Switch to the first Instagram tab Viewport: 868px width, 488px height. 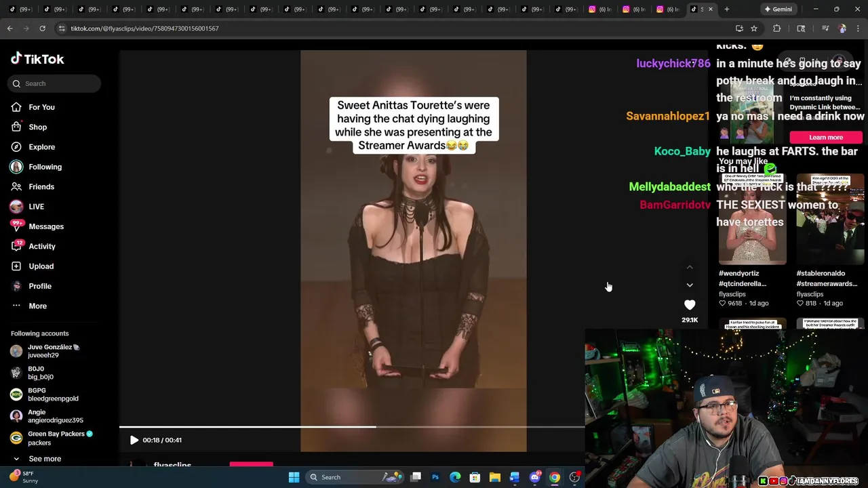pyautogui.click(x=599, y=9)
